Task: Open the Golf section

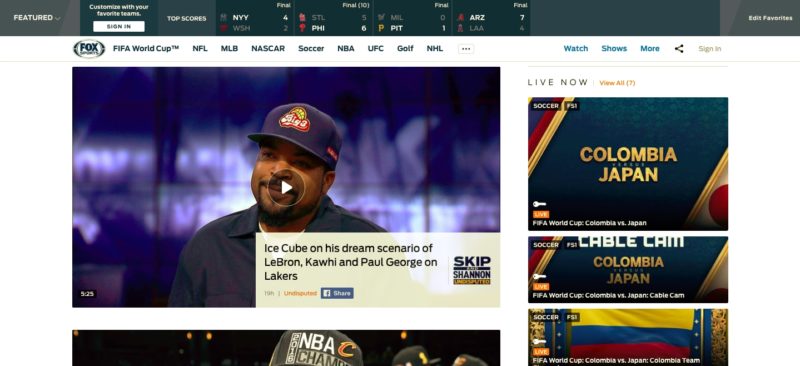Action: coord(405,48)
